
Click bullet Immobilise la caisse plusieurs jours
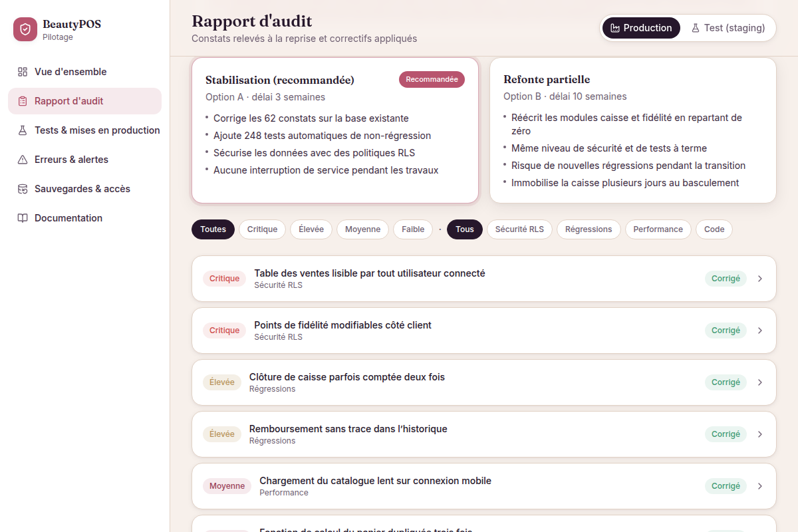(x=625, y=183)
